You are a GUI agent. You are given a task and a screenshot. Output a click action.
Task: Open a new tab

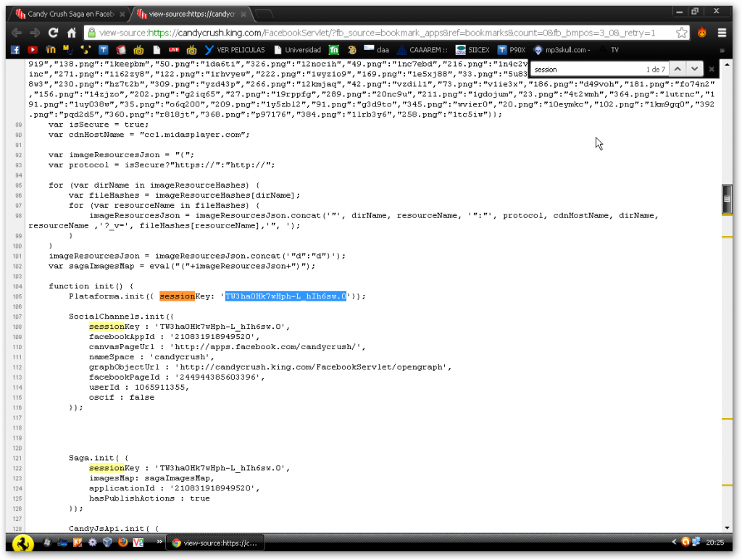tap(264, 14)
